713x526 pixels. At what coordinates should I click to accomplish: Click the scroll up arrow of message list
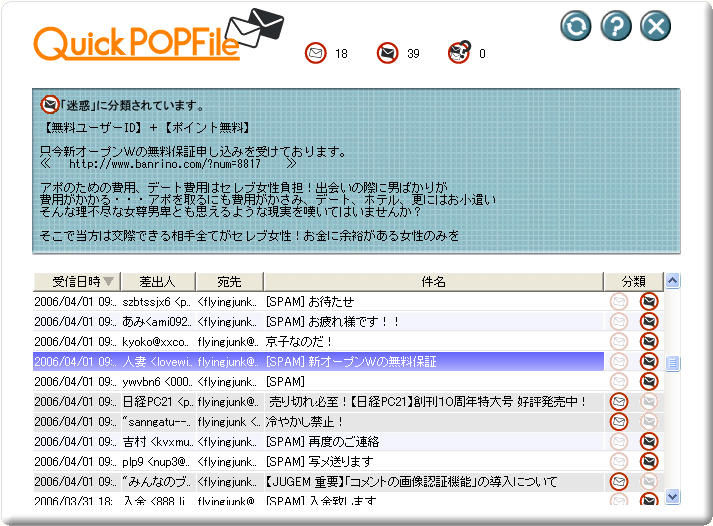pyautogui.click(x=673, y=281)
